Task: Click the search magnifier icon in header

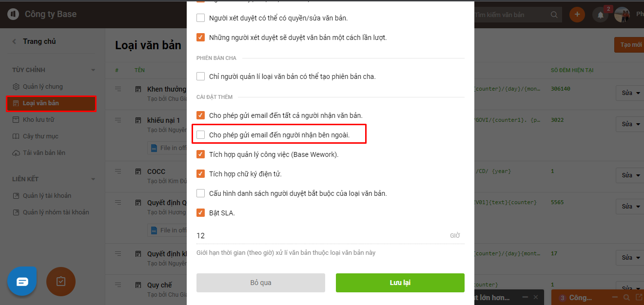Action: (x=554, y=15)
